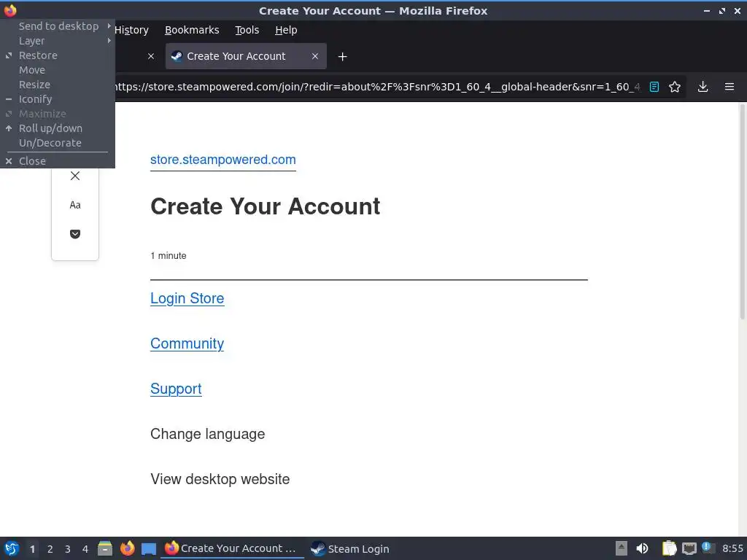The image size is (747, 560).
Task: Close the tab left of Create Your Account
Action: [x=151, y=56]
